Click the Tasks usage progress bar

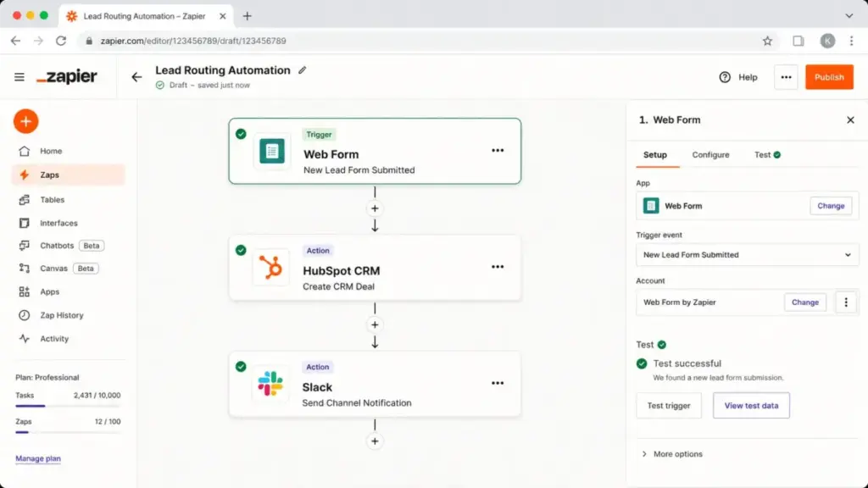click(68, 406)
